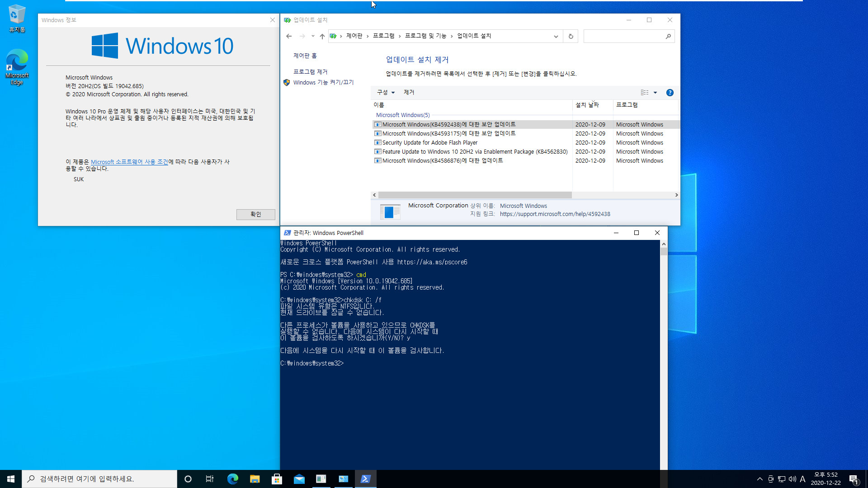868x488 pixels.
Task: Open network icon in system tray
Action: point(782,479)
